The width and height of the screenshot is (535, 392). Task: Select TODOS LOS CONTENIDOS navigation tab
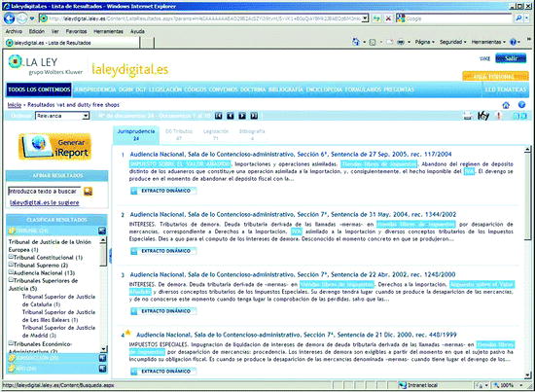coord(39,89)
